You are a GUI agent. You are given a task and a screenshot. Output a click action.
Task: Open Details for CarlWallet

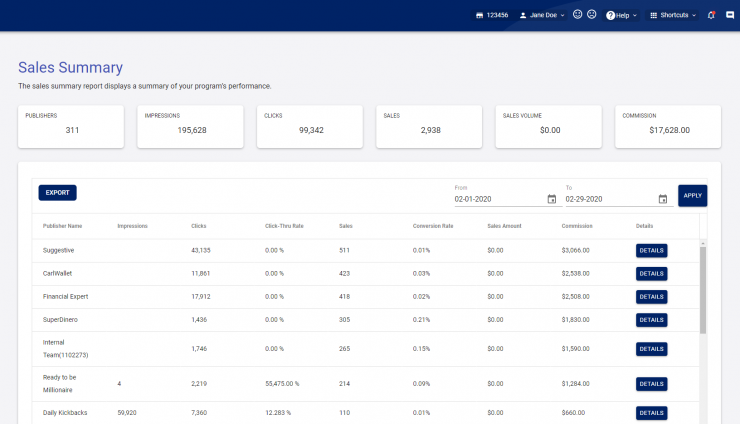651,274
